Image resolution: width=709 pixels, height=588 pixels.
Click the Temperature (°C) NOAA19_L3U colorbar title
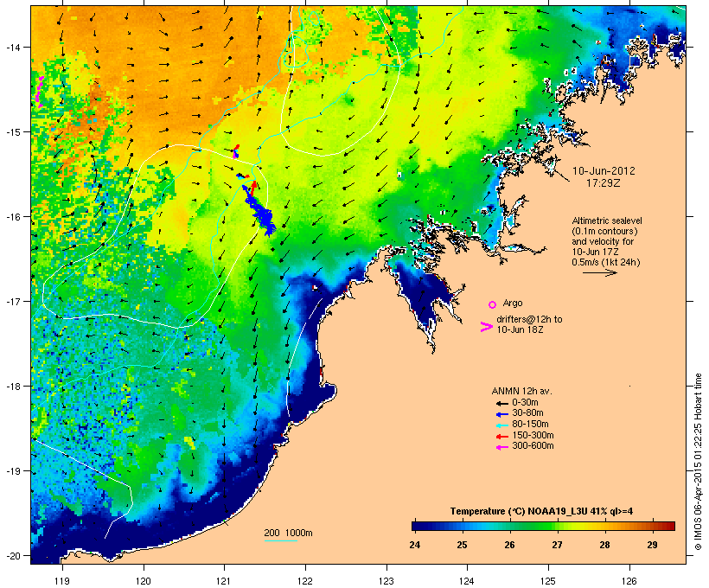click(x=541, y=512)
